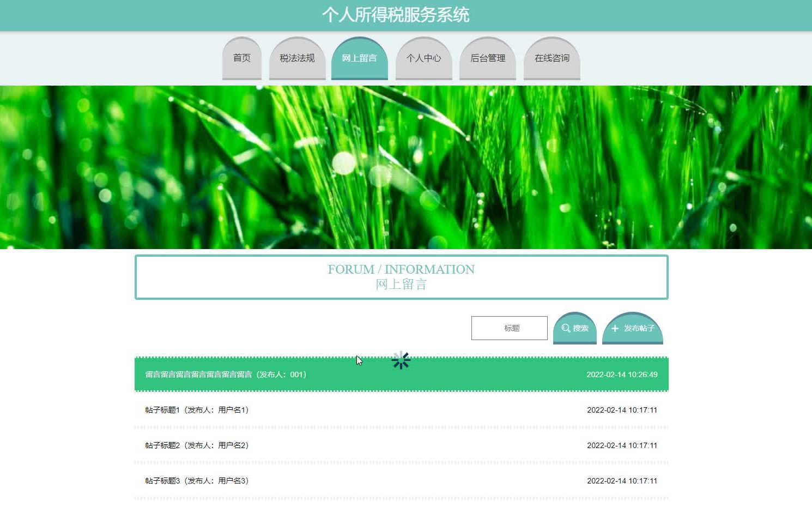Click inside the 标题 search input field
This screenshot has width=812, height=508.
tap(509, 328)
